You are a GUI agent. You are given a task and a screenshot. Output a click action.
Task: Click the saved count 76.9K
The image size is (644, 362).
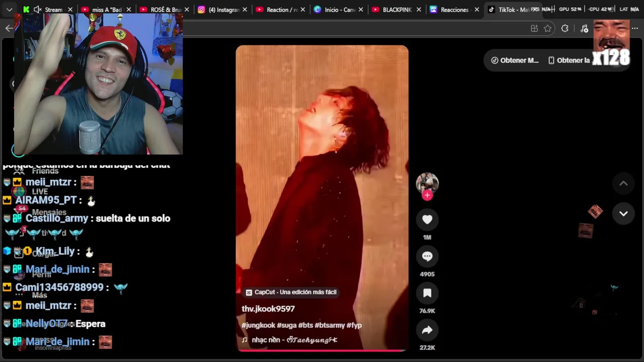coord(427,311)
